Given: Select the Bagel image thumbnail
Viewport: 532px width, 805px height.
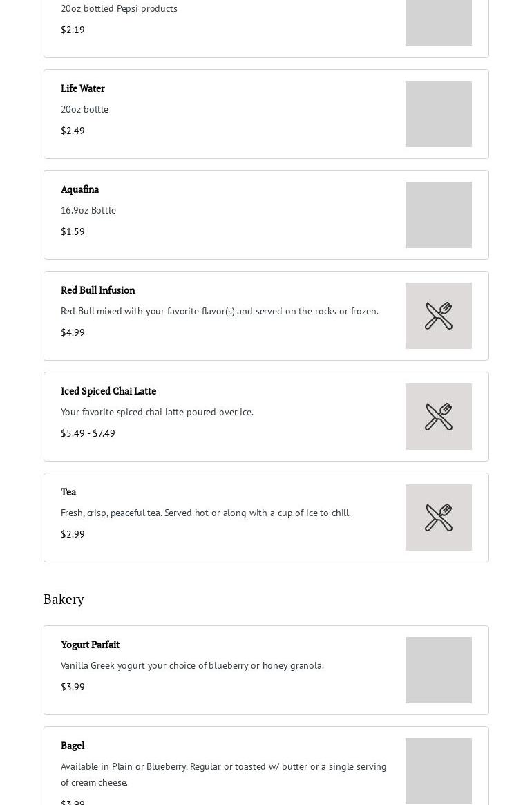Looking at the screenshot, I should click(439, 770).
